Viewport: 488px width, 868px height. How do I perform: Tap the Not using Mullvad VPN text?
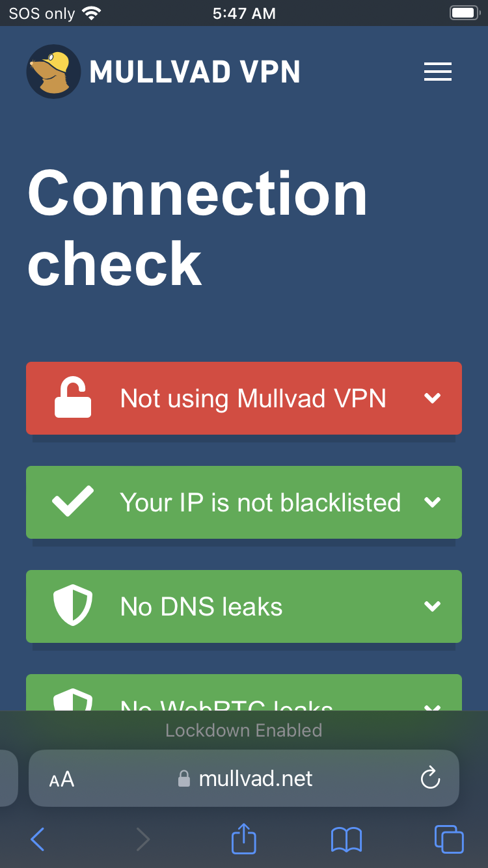(253, 398)
